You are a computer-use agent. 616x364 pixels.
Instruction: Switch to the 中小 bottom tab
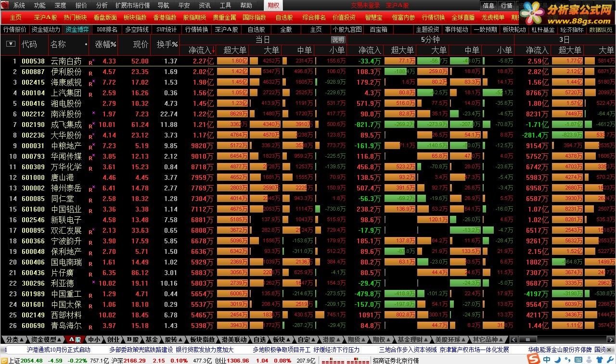(x=95, y=339)
